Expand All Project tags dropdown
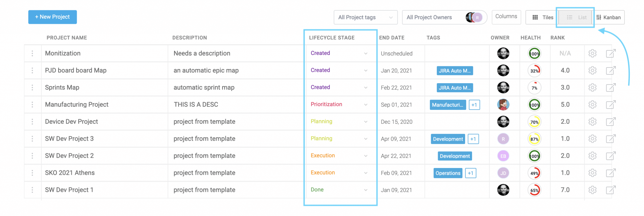Viewport: 644px width, 216px height. pos(365,17)
